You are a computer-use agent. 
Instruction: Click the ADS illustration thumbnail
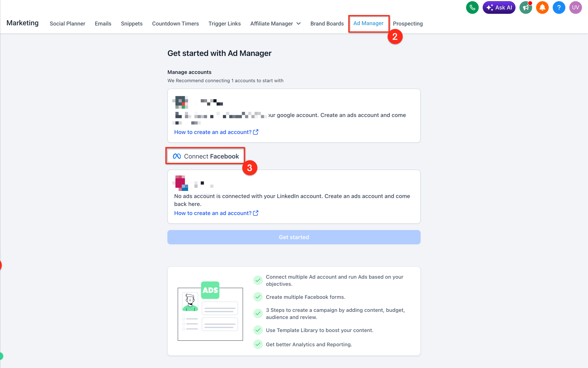(x=210, y=311)
